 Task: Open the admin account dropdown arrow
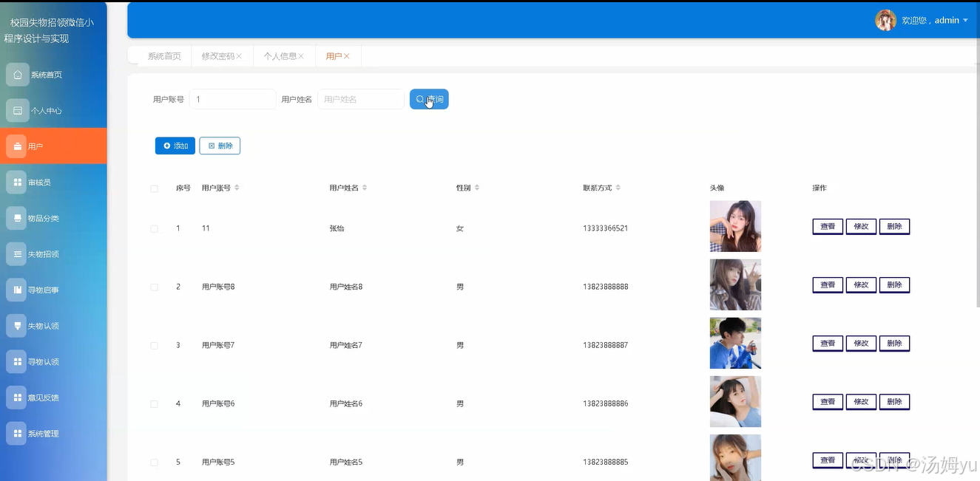point(965,21)
